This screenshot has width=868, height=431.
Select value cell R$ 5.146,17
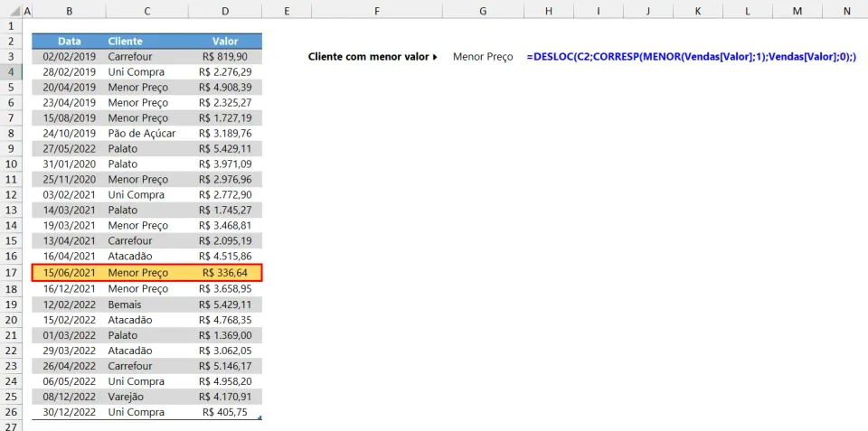[225, 366]
